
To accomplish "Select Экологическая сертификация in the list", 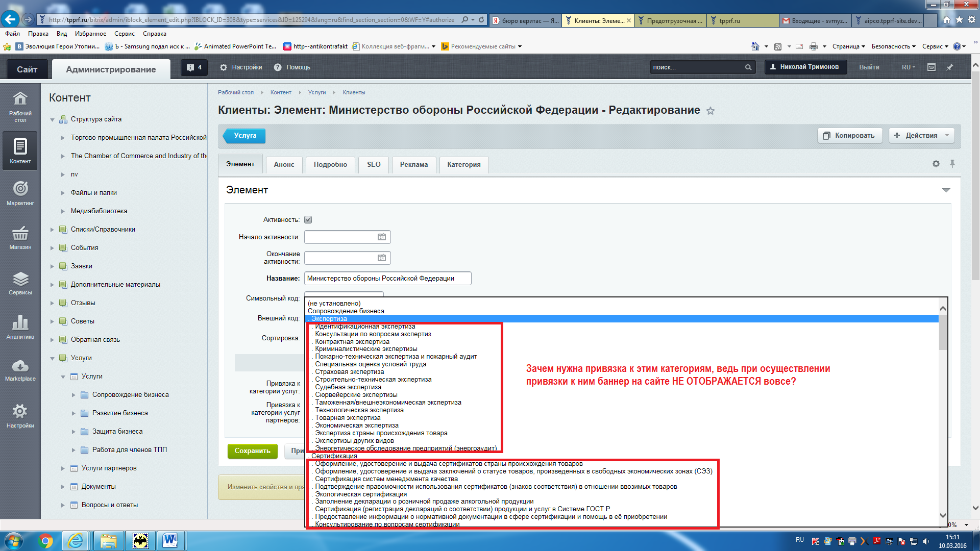I will pos(361,494).
